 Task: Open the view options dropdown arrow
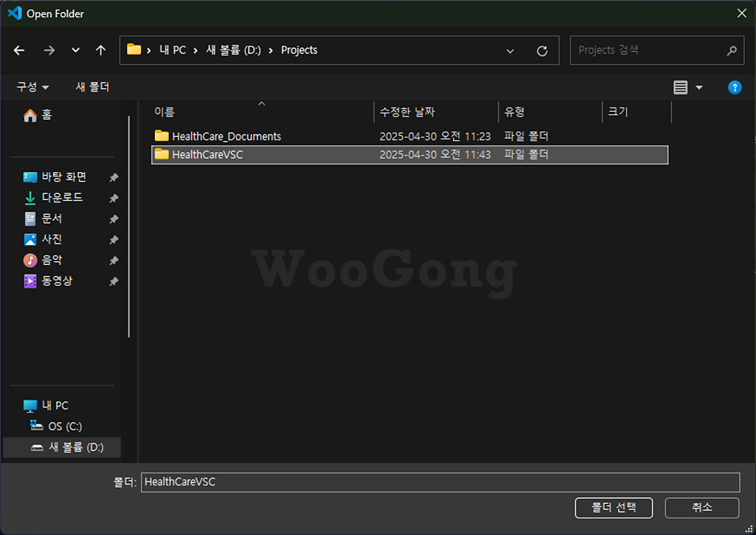699,88
